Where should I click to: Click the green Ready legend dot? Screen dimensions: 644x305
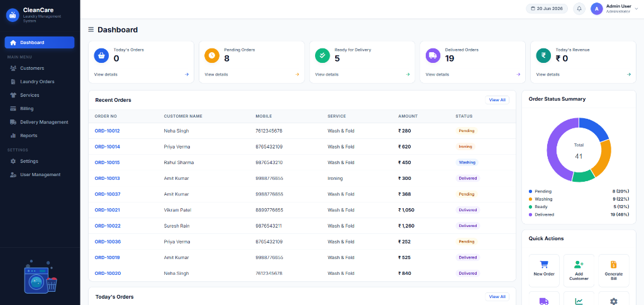(x=530, y=207)
